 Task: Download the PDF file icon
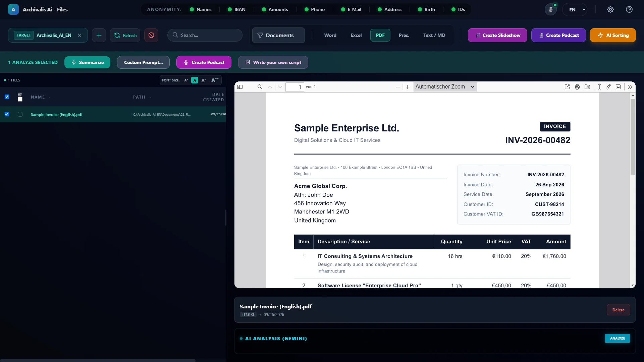pyautogui.click(x=587, y=87)
